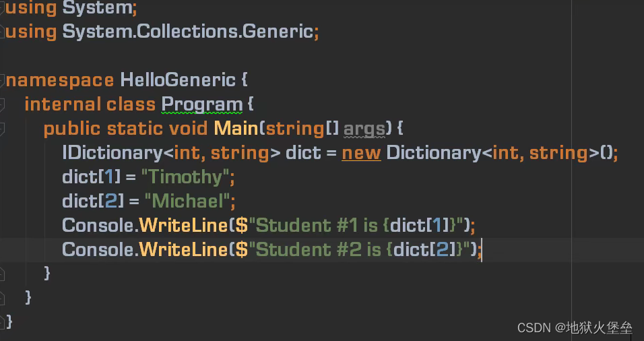
Task: Click the greyed-out args parameter
Action: point(364,129)
